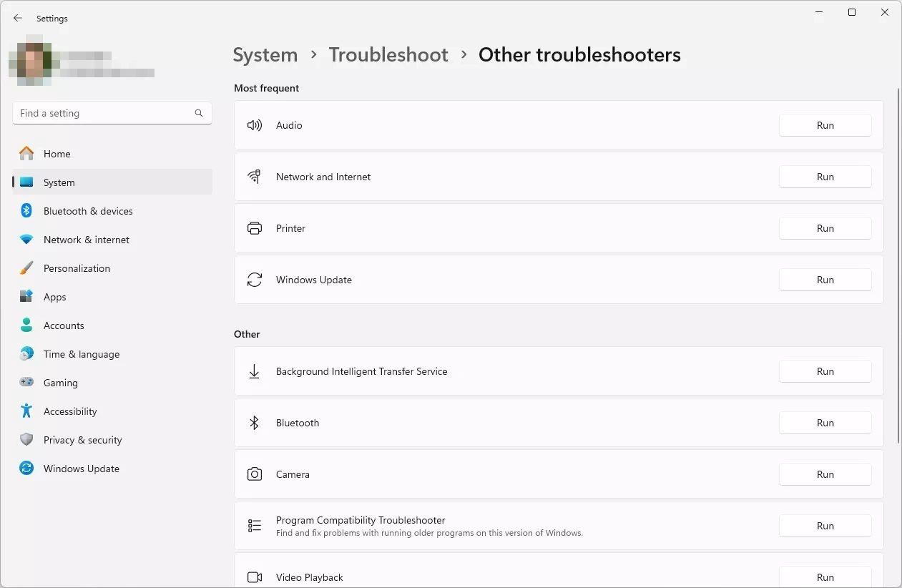
Task: Go to Network & internet settings
Action: (112, 240)
